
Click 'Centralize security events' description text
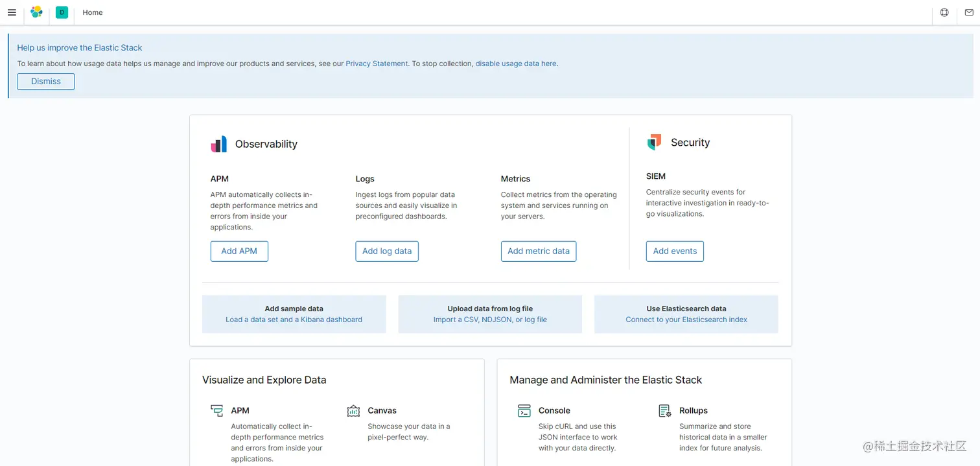708,203
